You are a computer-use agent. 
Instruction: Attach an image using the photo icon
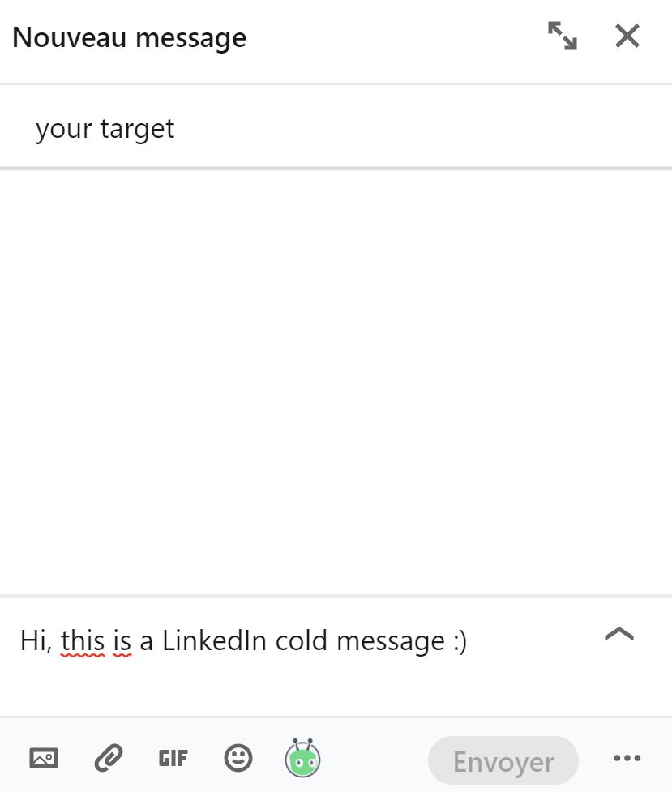click(44, 759)
